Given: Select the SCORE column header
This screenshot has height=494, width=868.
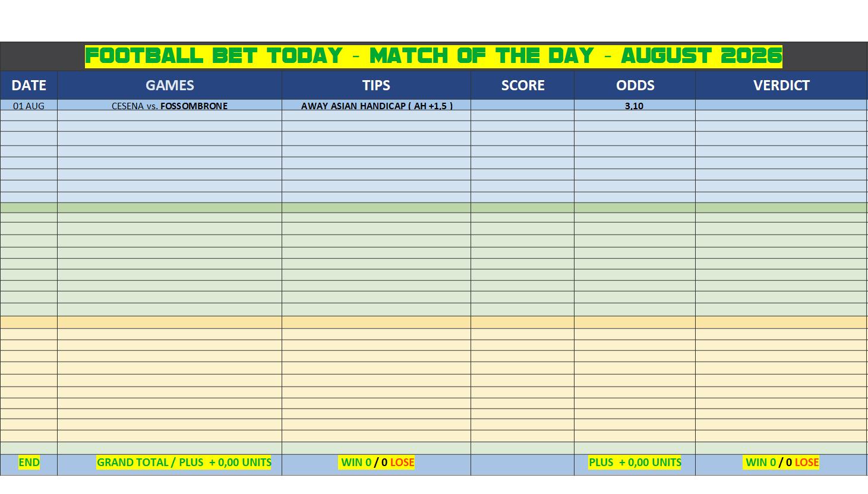Looking at the screenshot, I should click(522, 85).
